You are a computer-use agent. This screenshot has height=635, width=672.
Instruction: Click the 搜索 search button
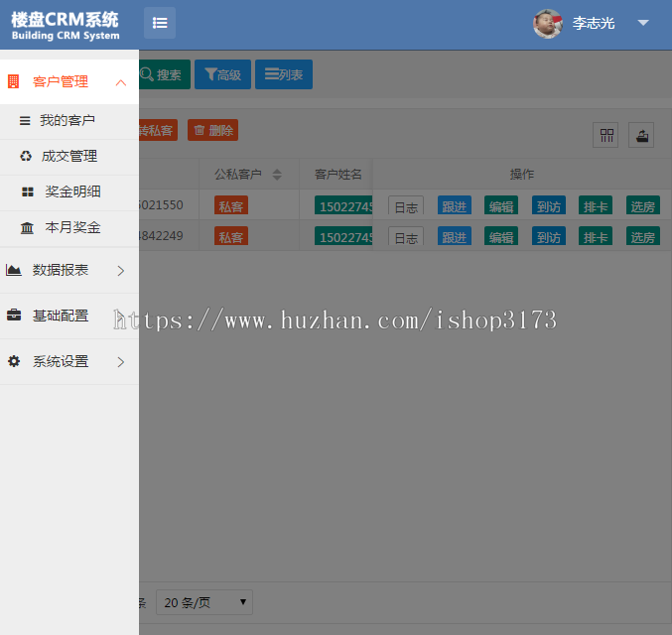[161, 74]
